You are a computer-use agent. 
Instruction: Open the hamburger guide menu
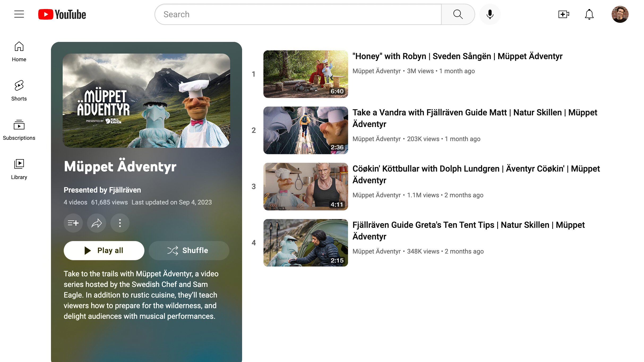click(19, 14)
